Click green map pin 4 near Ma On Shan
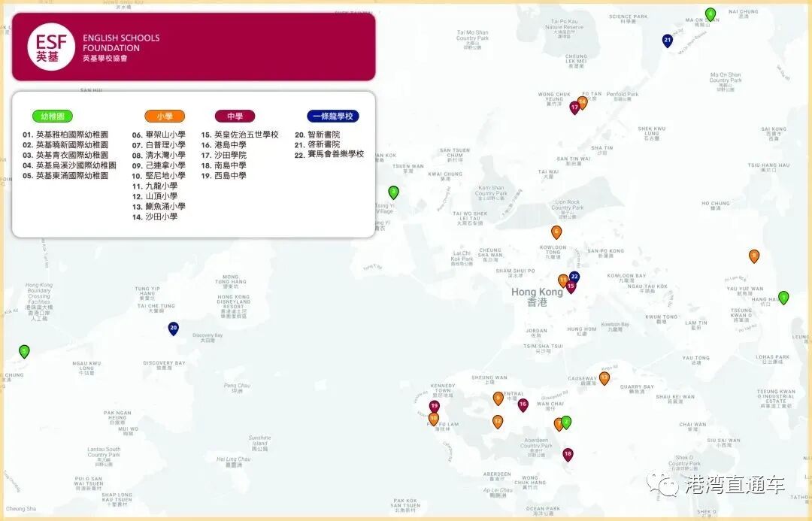This screenshot has width=812, height=521. (x=710, y=14)
